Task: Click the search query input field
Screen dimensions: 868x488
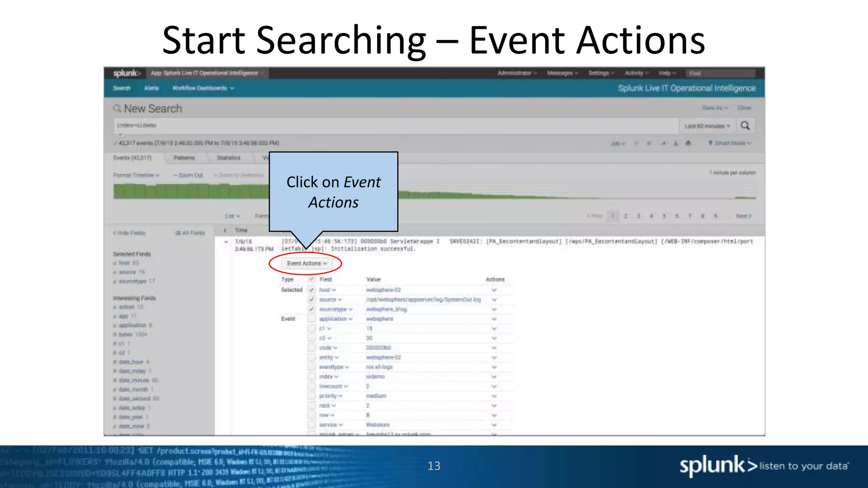Action: (396, 126)
